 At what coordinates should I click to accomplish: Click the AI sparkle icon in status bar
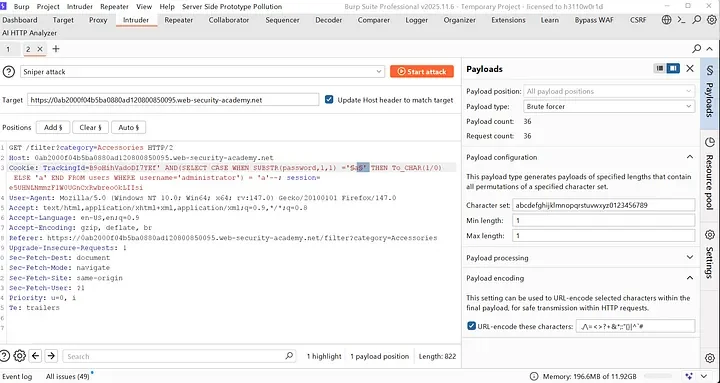(x=689, y=377)
